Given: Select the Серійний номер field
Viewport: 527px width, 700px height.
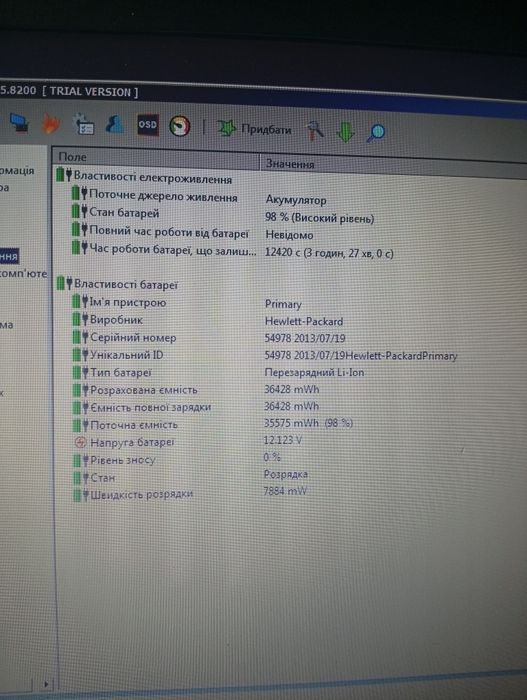Looking at the screenshot, I should pyautogui.click(x=125, y=338).
